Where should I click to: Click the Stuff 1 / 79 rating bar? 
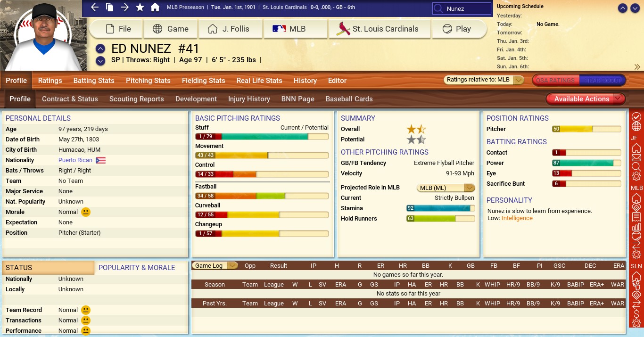click(262, 137)
